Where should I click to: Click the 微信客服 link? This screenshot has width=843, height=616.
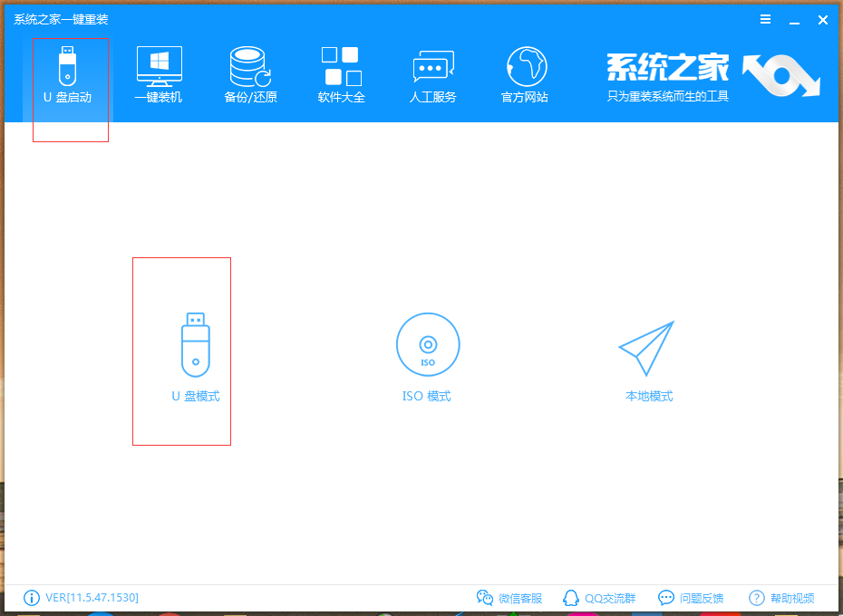509,598
